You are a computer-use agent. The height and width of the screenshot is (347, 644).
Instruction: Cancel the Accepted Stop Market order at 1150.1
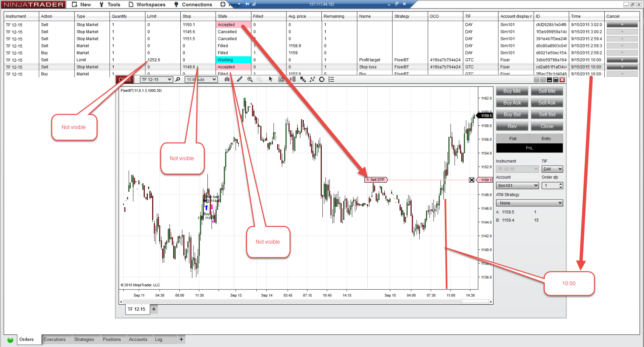point(622,25)
